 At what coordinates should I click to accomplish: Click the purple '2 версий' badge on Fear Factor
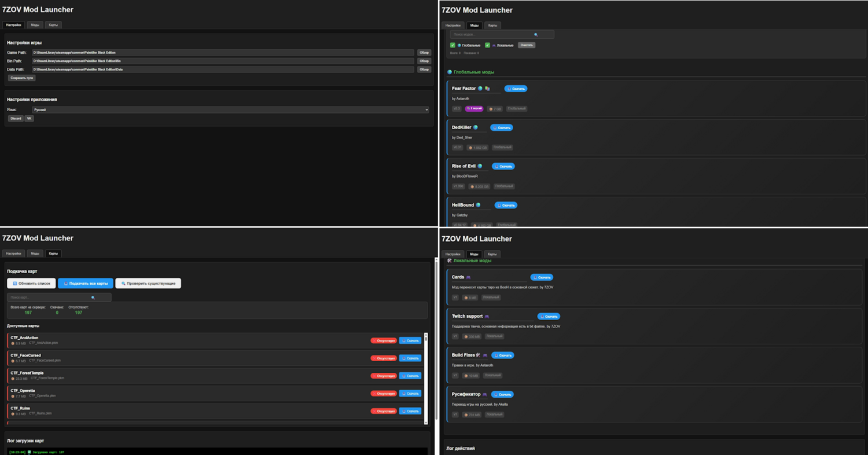click(474, 109)
